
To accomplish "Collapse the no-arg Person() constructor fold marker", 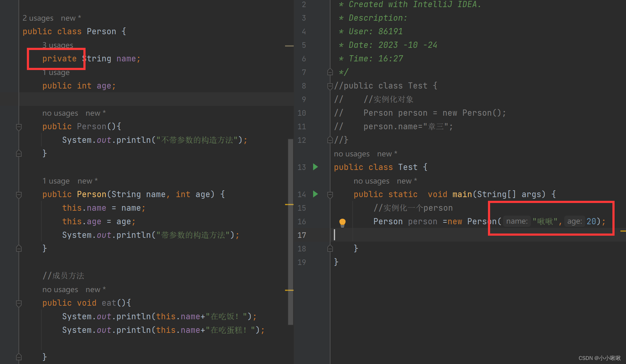I will click(19, 127).
